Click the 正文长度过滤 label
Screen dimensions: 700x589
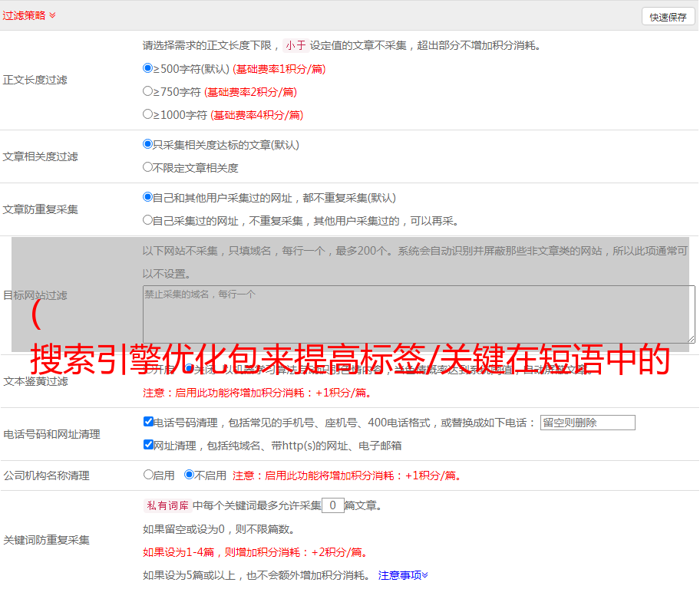35,80
